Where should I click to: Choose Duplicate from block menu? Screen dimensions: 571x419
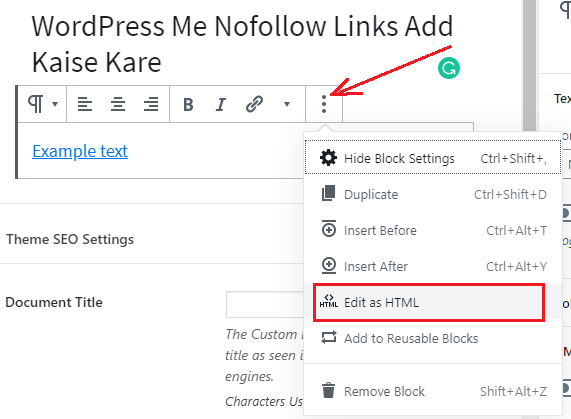coord(433,194)
